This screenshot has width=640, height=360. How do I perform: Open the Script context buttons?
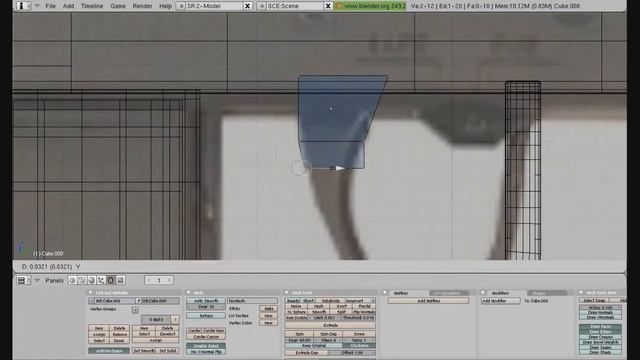pos(82,280)
